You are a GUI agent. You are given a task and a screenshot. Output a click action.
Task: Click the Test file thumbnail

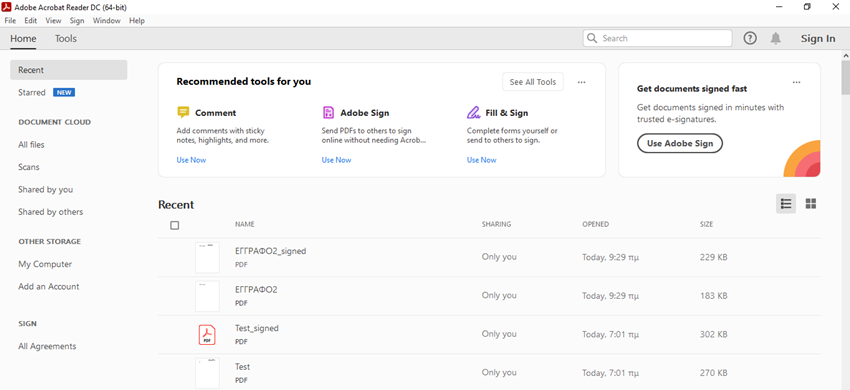(x=207, y=373)
